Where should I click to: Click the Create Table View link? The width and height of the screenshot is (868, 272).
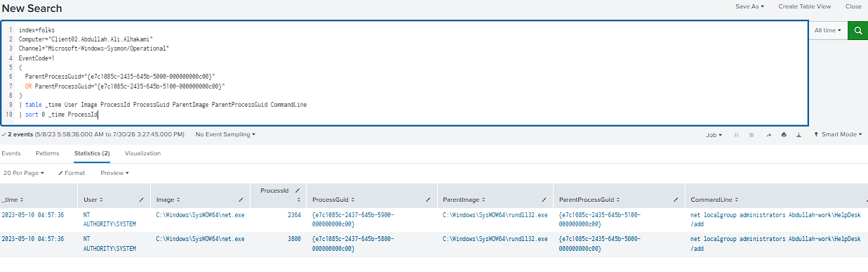click(x=804, y=6)
